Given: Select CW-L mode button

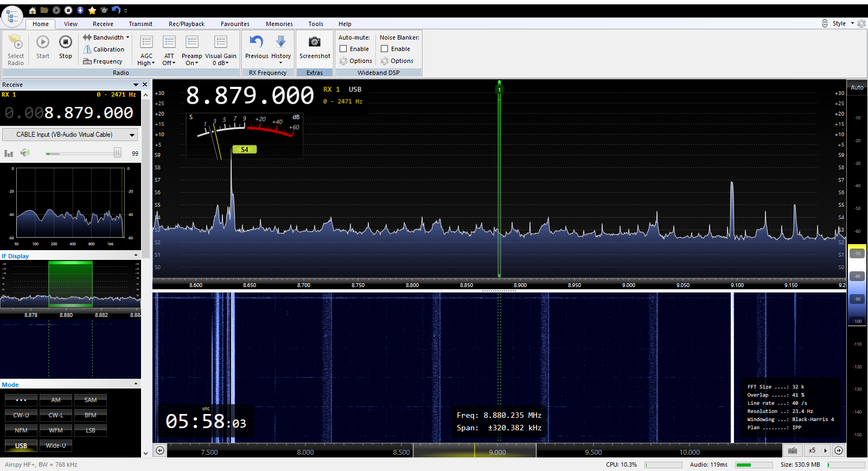Looking at the screenshot, I should click(x=56, y=415).
